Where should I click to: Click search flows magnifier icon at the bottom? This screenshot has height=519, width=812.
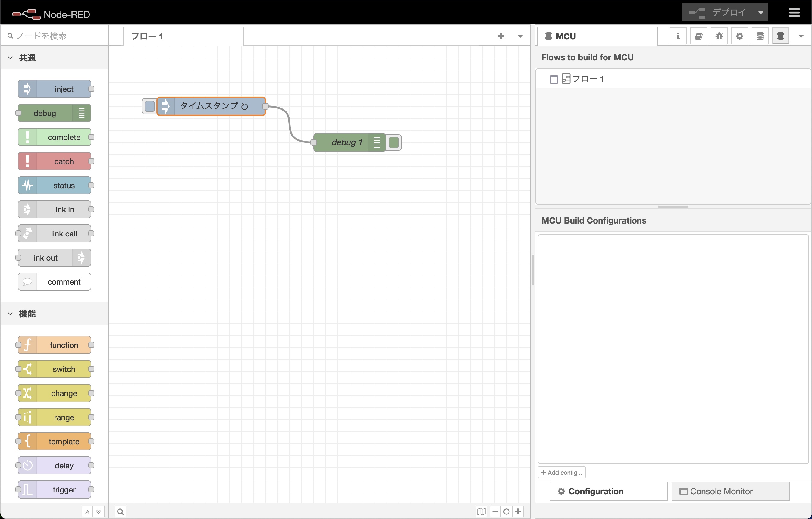[121, 511]
